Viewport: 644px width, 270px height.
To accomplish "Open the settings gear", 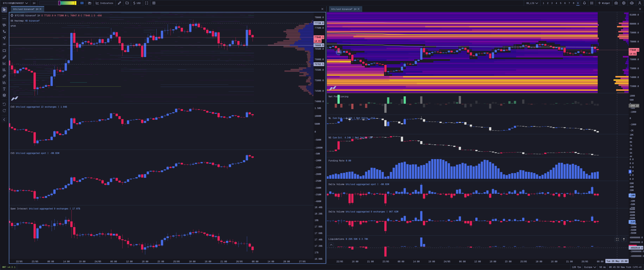I will [624, 3].
